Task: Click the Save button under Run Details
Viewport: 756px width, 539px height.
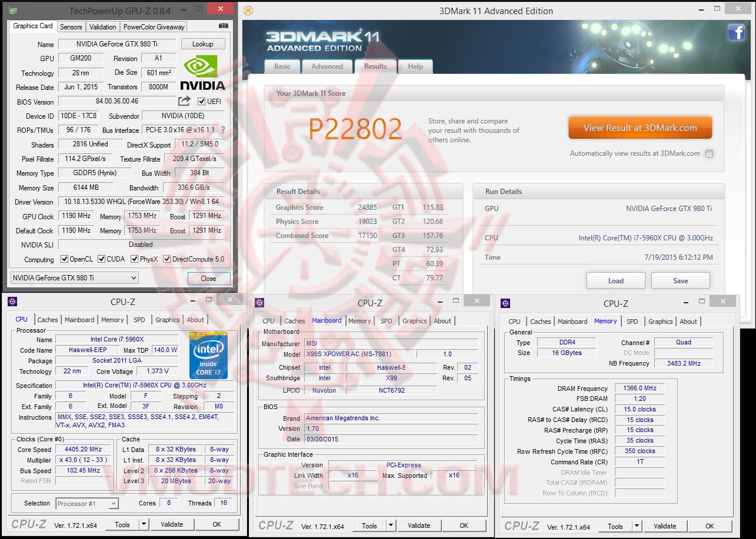Action: (680, 280)
